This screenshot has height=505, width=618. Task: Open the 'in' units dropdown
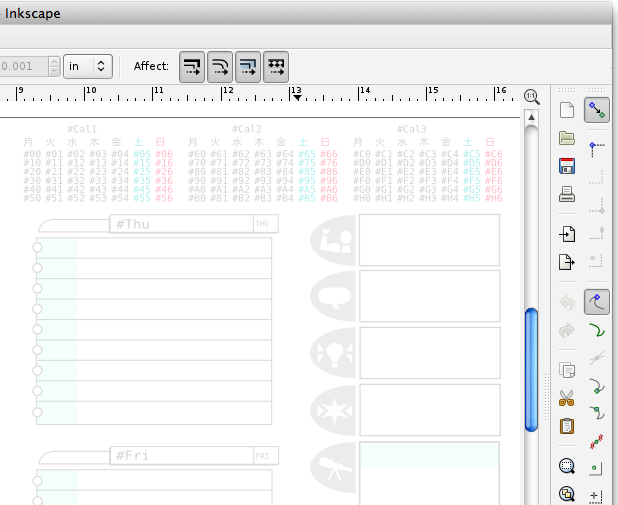(88, 67)
